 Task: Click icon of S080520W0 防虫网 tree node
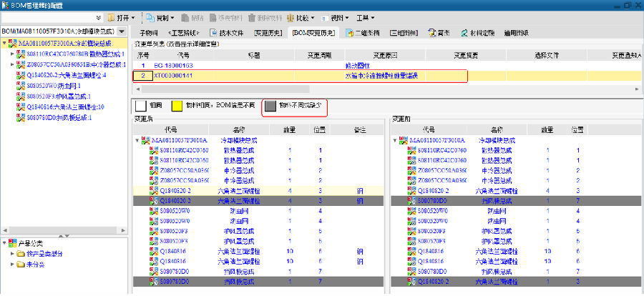point(21,85)
